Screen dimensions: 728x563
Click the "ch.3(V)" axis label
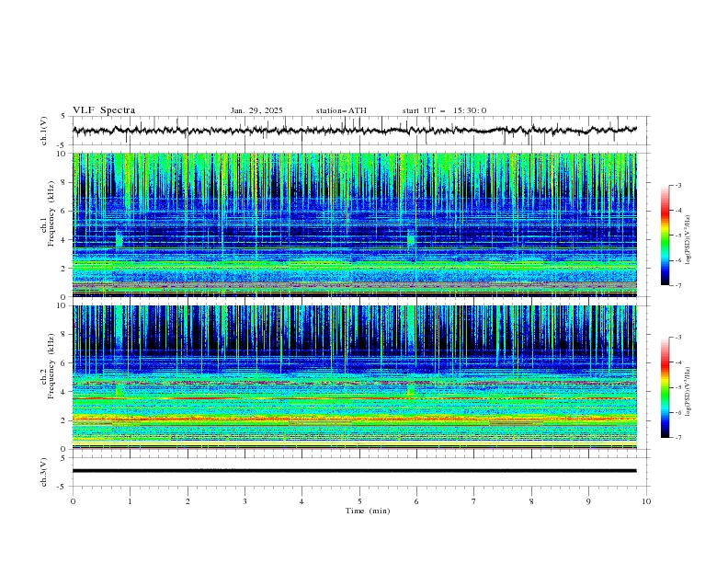(44, 472)
